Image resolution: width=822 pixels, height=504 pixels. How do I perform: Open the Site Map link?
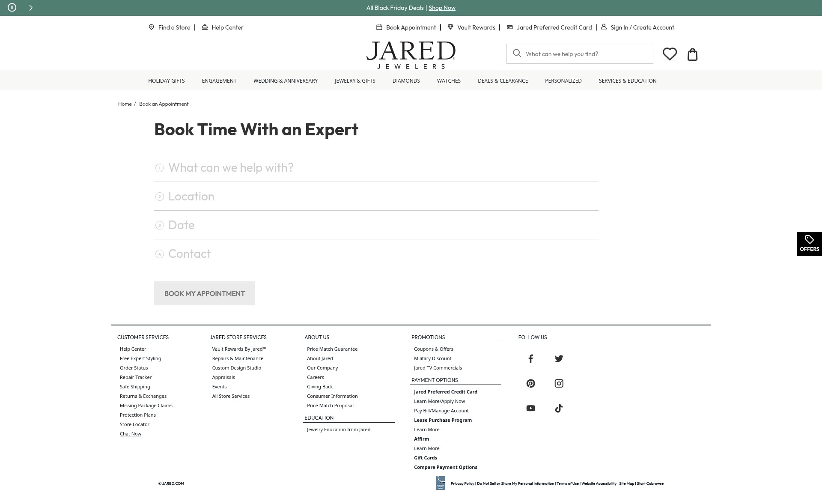coord(626,483)
